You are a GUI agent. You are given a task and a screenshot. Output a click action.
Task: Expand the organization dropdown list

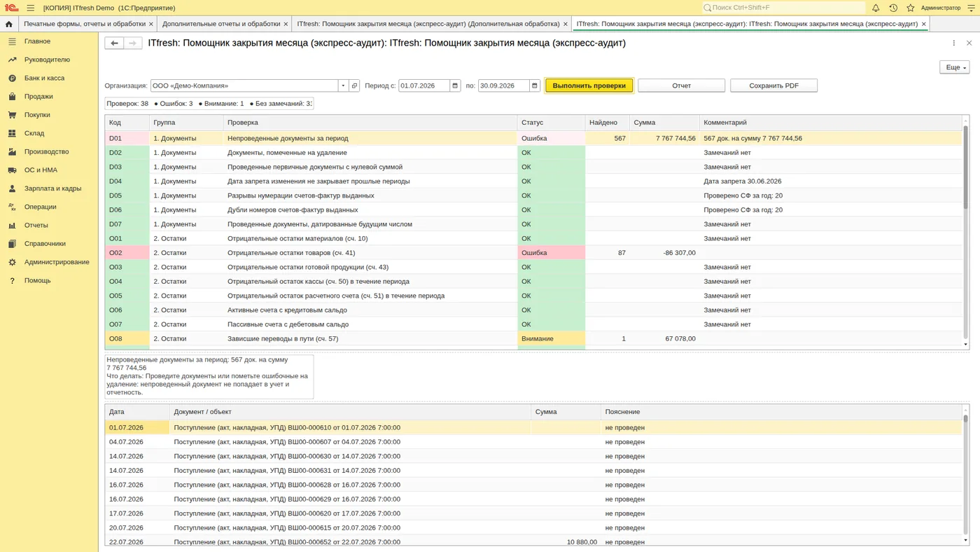(343, 85)
